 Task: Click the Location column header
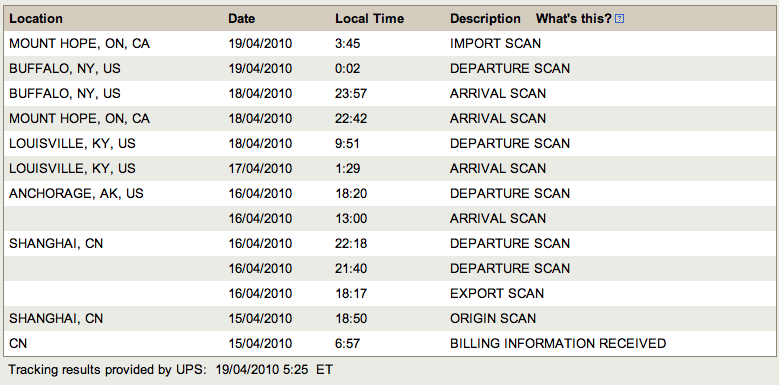[36, 19]
